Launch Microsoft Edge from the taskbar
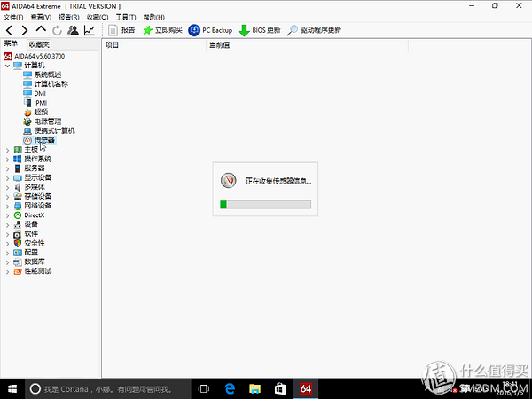This screenshot has height=399, width=532. [230, 389]
